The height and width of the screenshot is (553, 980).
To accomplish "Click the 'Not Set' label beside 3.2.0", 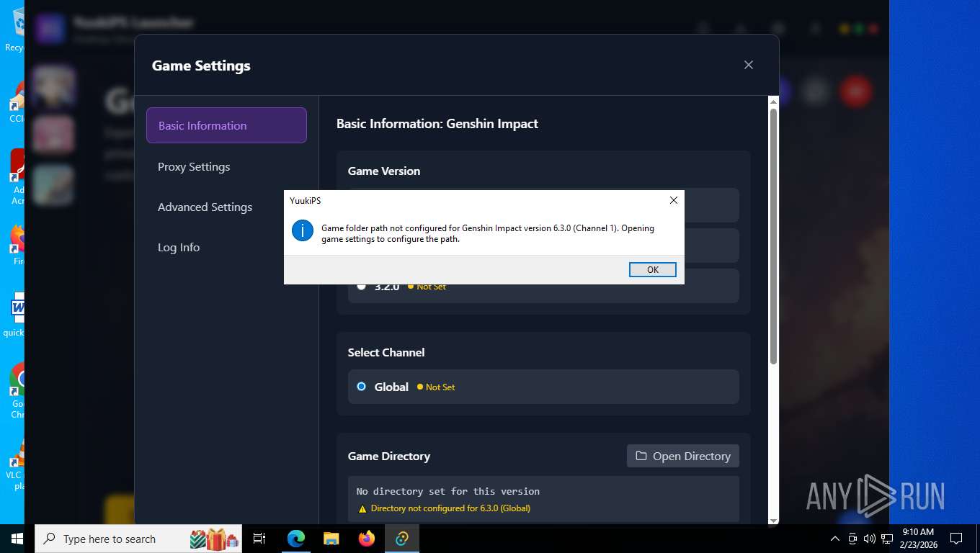I will coord(431,287).
